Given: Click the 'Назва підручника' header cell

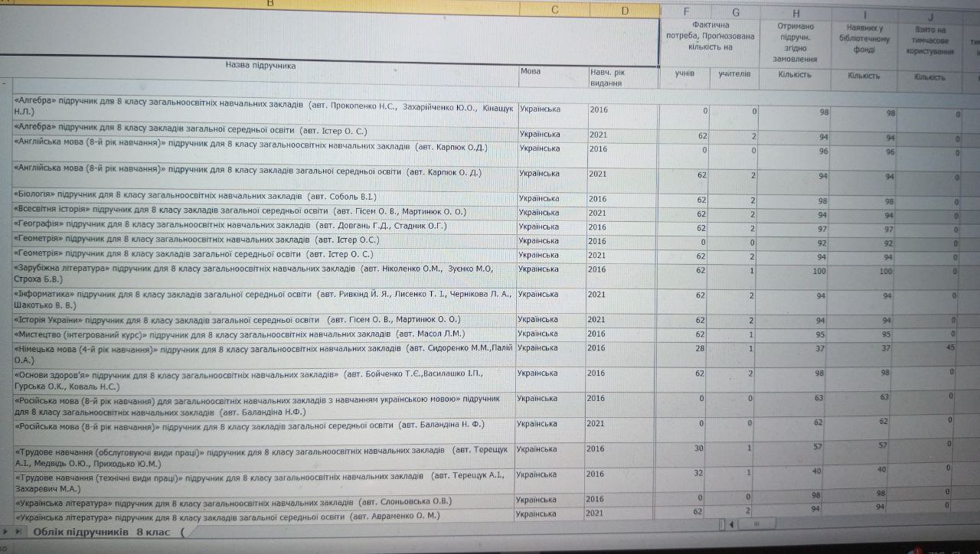Looking at the screenshot, I should 260,66.
